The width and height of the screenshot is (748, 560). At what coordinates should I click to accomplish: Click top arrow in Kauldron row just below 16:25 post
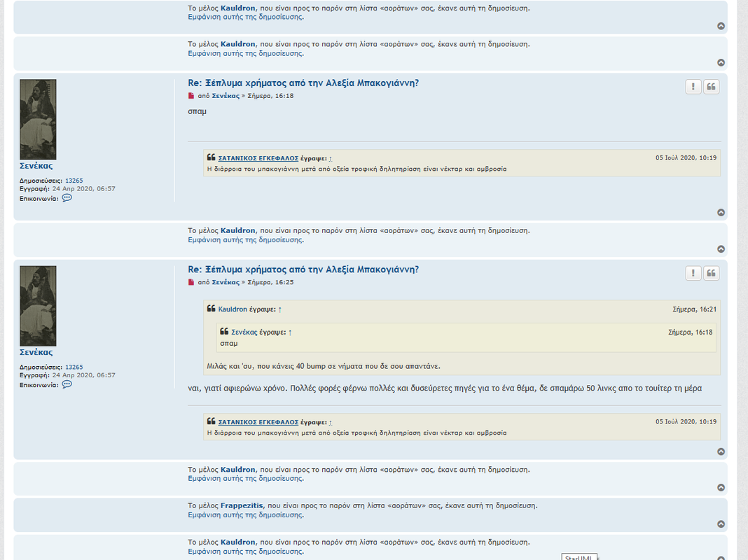(x=721, y=488)
